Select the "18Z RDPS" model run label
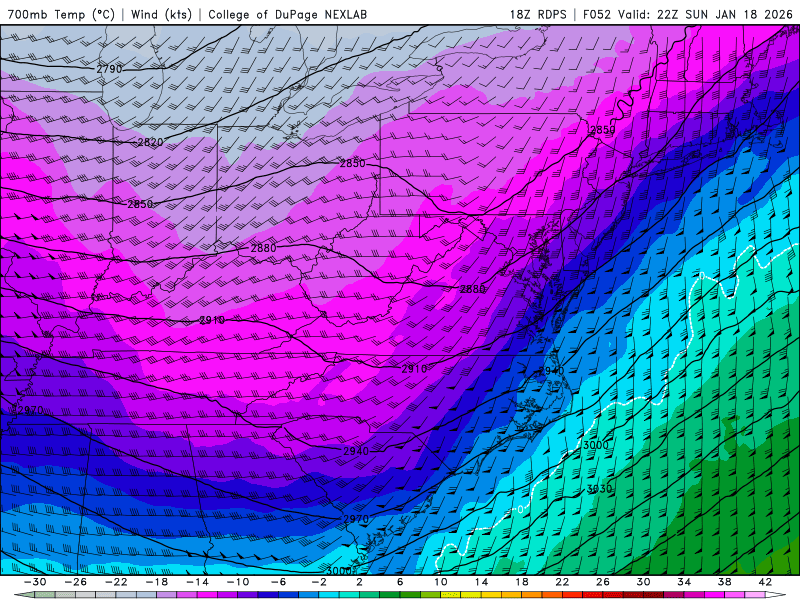Image resolution: width=800 pixels, height=600 pixels. click(538, 14)
